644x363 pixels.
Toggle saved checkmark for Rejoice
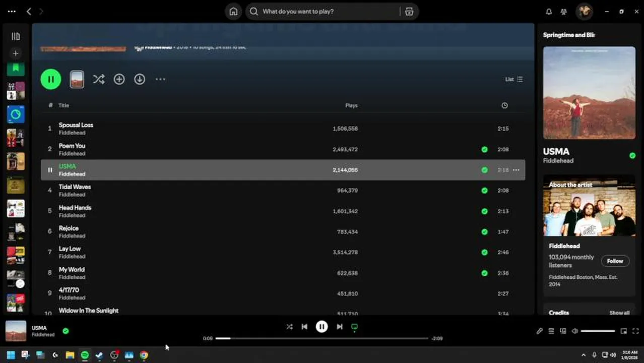tap(484, 232)
